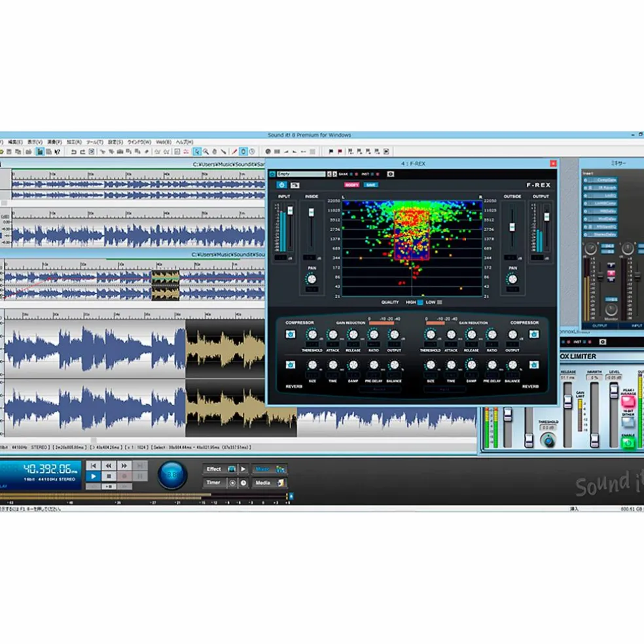Click the left compressor THRESHOLD knob
The image size is (644, 644).
pyautogui.click(x=312, y=334)
